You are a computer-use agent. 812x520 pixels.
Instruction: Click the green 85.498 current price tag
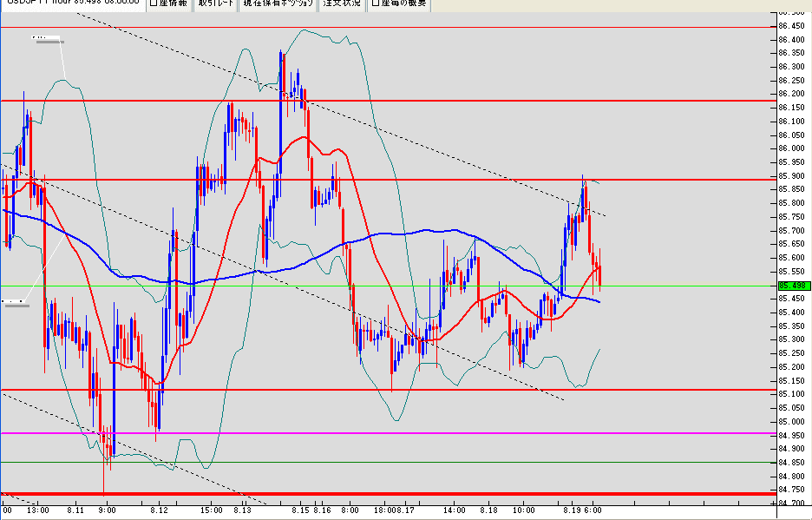pos(794,286)
